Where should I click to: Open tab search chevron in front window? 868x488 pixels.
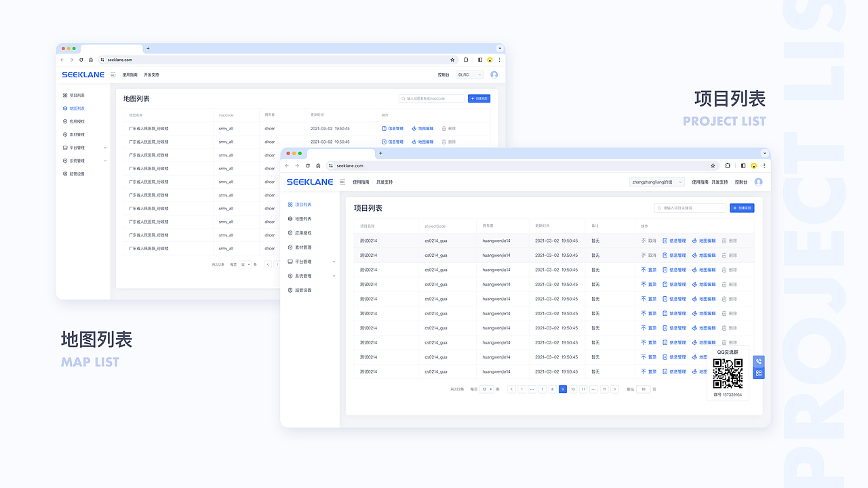coord(765,153)
